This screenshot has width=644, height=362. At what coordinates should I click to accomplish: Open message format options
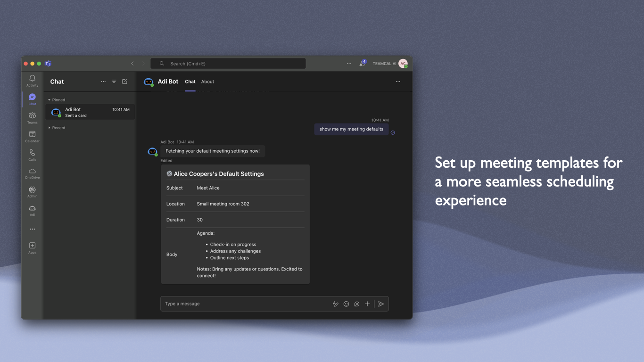336,304
